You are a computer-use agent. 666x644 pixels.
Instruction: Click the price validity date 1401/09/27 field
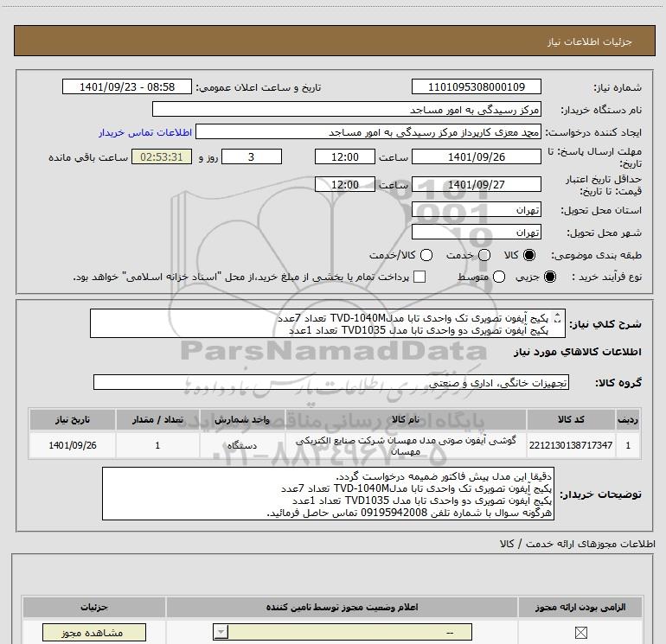pos(476,185)
